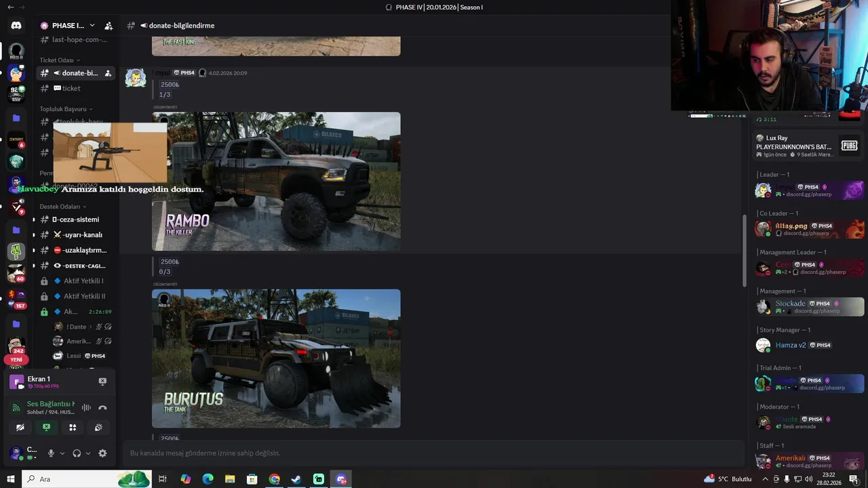The height and width of the screenshot is (488, 868).
Task: Open the soundboard button
Action: tap(98, 428)
